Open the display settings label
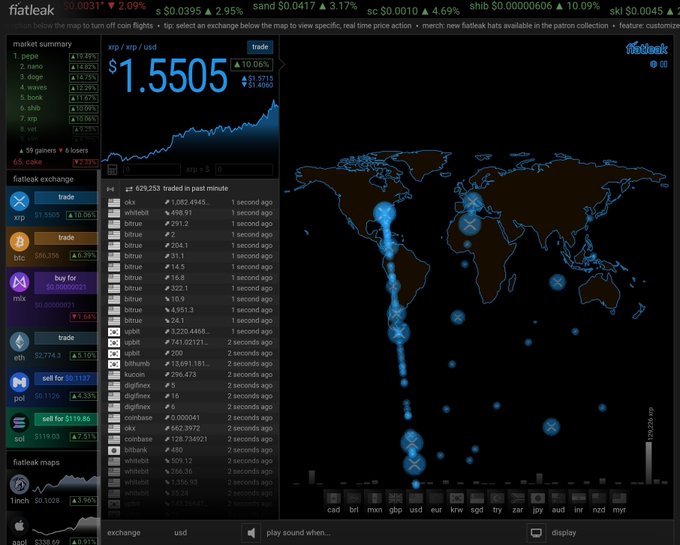 click(x=564, y=533)
